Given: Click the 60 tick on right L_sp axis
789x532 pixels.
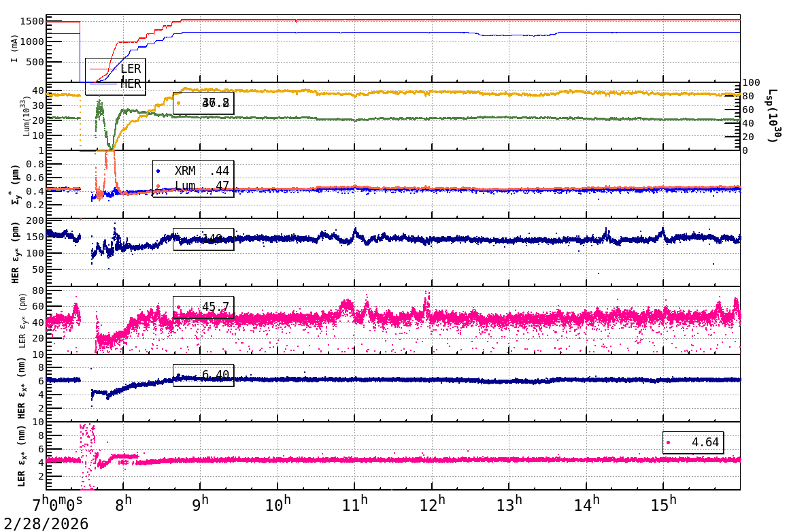Looking at the screenshot, I should click(x=748, y=110).
